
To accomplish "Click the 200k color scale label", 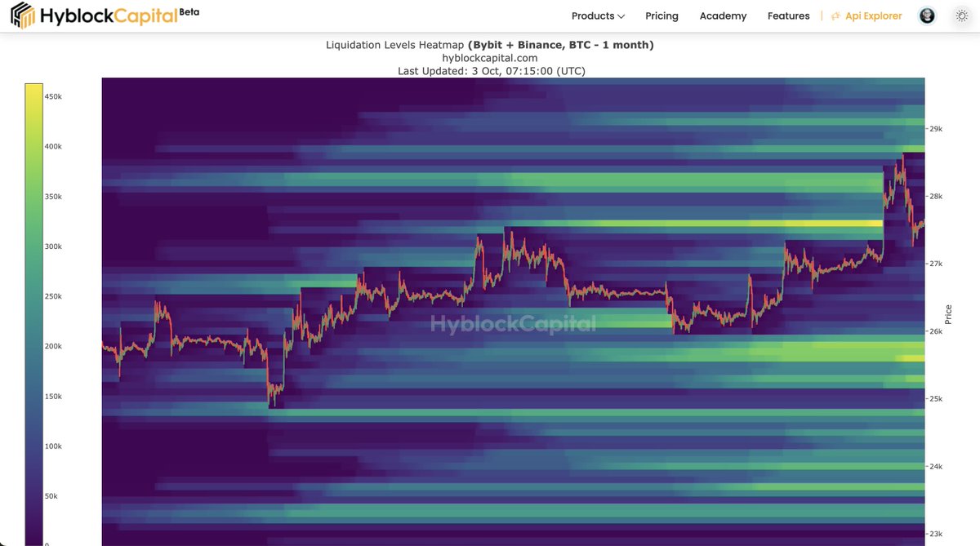I will point(53,346).
